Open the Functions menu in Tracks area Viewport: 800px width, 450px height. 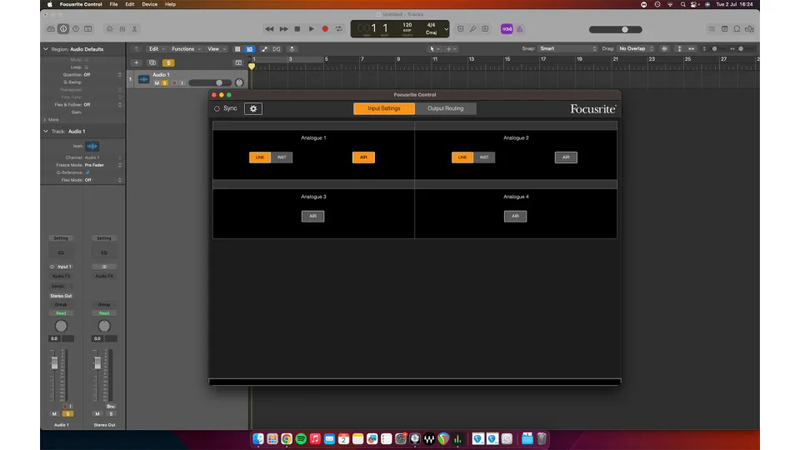(x=186, y=49)
